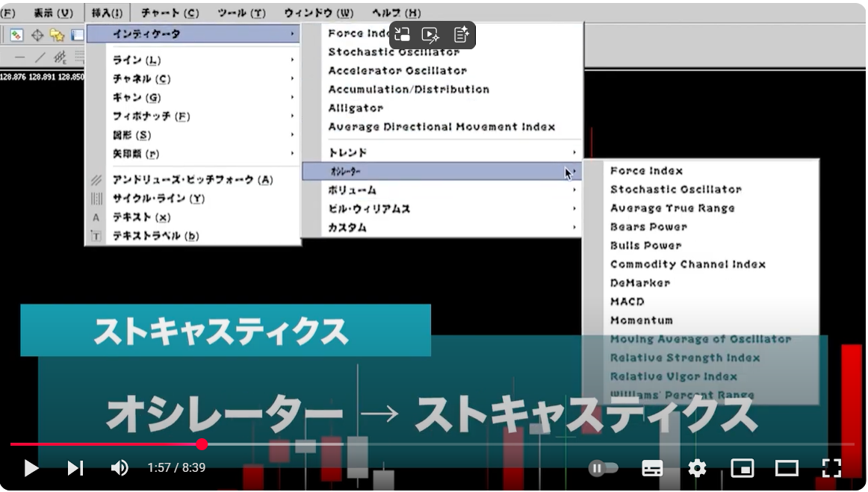Click the folder-with-star Navigator toolbar icon
The image size is (868, 492).
tap(57, 35)
